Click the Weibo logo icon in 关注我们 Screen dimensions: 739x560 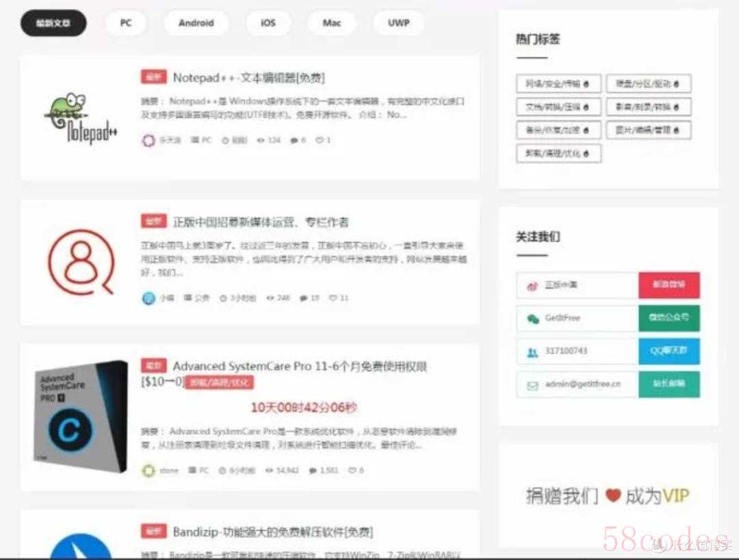coord(532,285)
